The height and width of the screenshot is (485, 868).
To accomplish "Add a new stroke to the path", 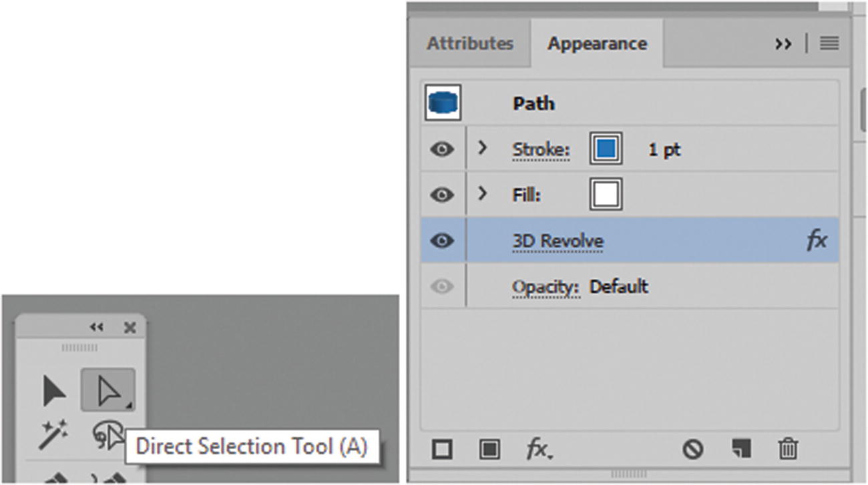I will 443,450.
